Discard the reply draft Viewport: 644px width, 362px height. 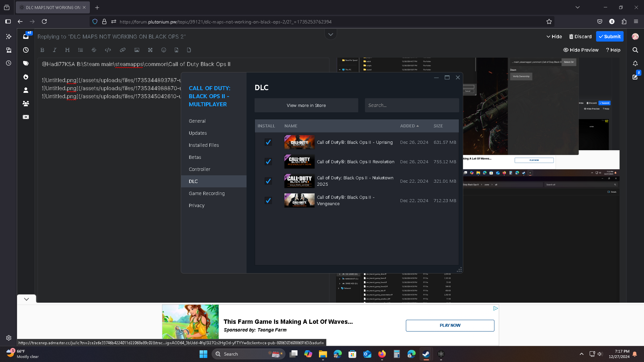point(580,37)
